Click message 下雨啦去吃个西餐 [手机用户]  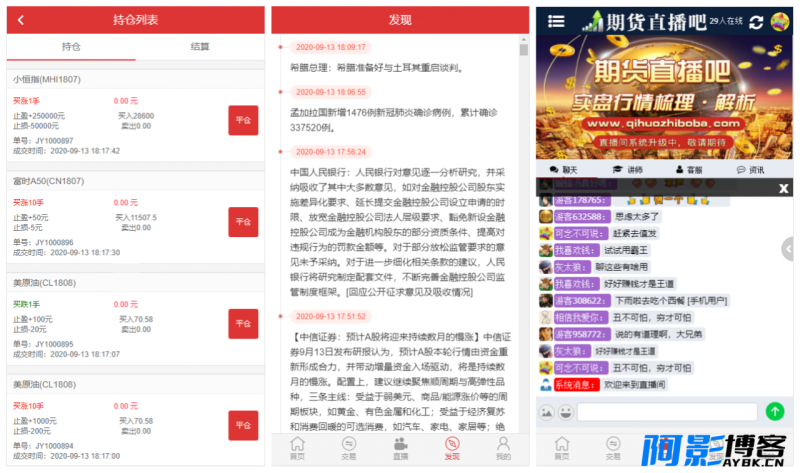point(671,301)
